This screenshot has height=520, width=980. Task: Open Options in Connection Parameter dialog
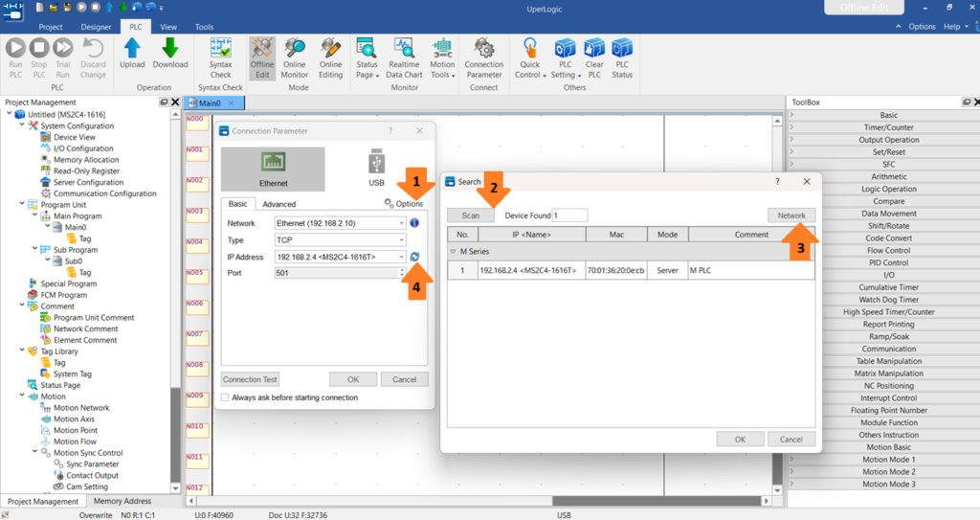pyautogui.click(x=404, y=204)
